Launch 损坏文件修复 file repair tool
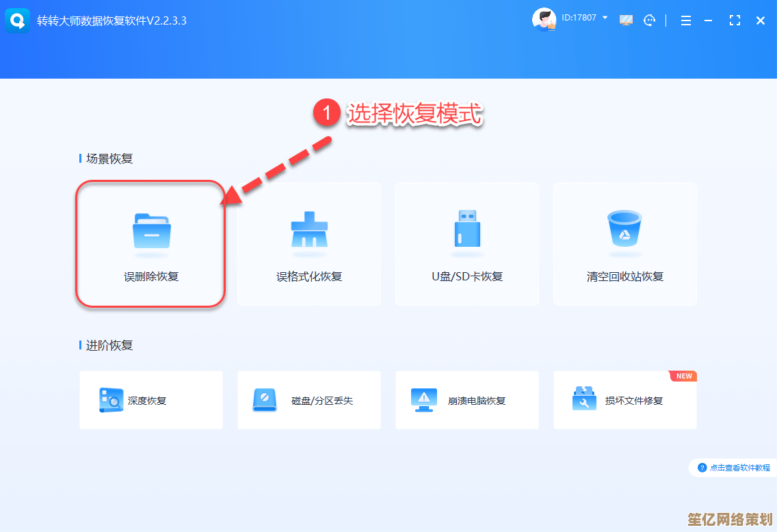This screenshot has width=777, height=532. pos(624,400)
